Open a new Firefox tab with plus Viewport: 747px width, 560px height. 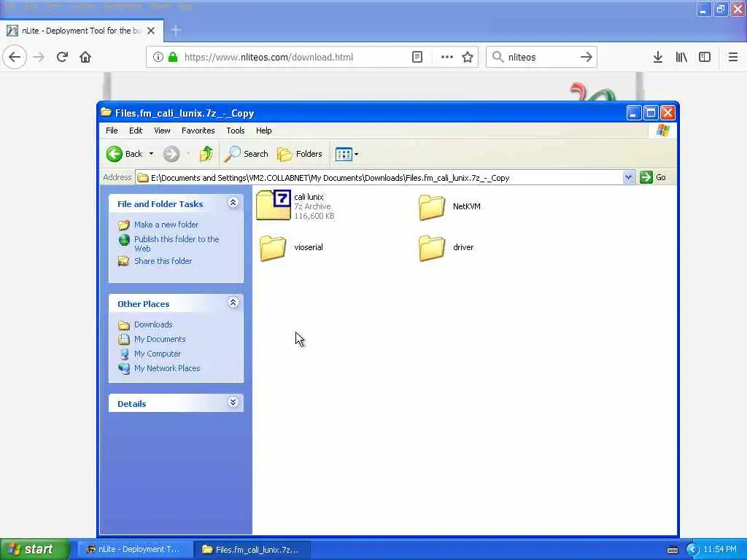175,31
